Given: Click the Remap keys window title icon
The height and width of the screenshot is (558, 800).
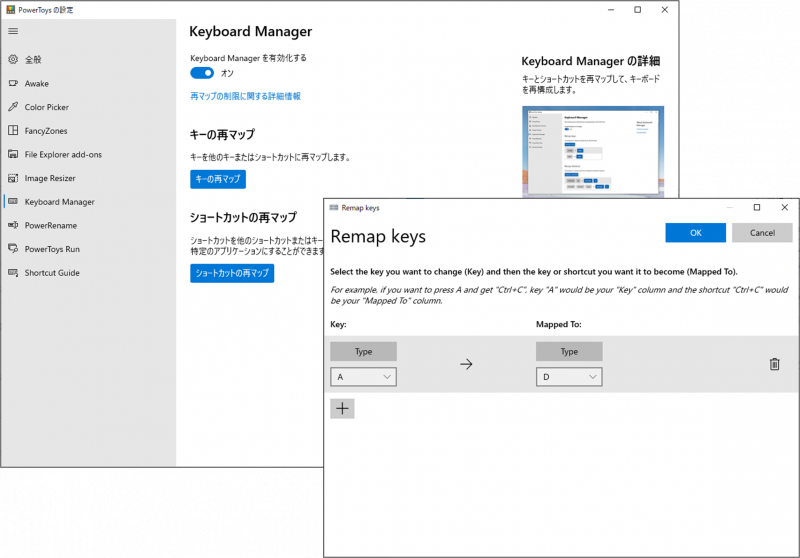Looking at the screenshot, I should (334, 208).
